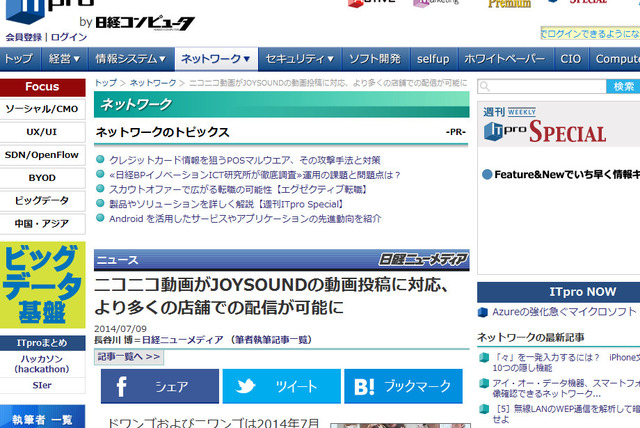Select the ホワイトペーパー menu item
The image size is (640, 428).
(x=505, y=59)
